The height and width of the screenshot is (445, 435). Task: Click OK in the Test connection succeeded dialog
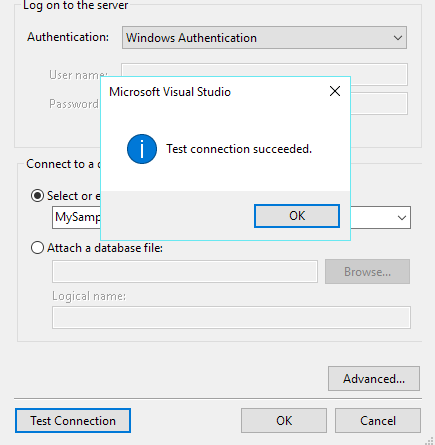(x=297, y=216)
